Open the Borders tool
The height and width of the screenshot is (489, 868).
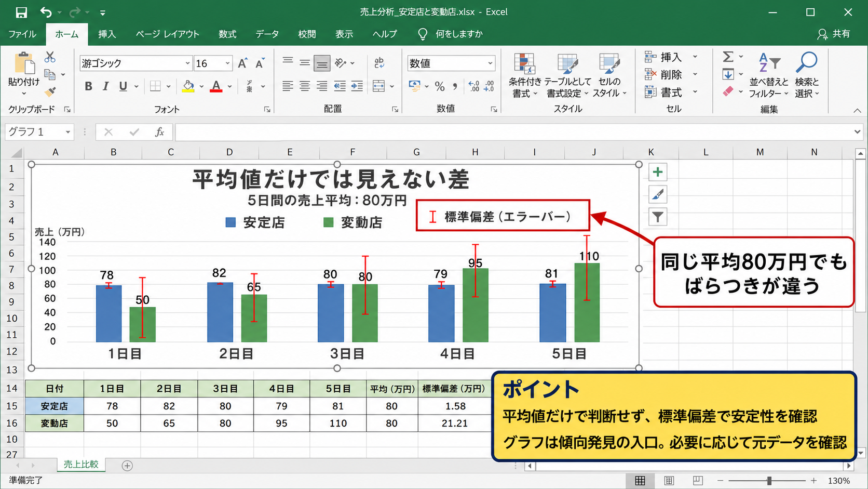(x=155, y=86)
